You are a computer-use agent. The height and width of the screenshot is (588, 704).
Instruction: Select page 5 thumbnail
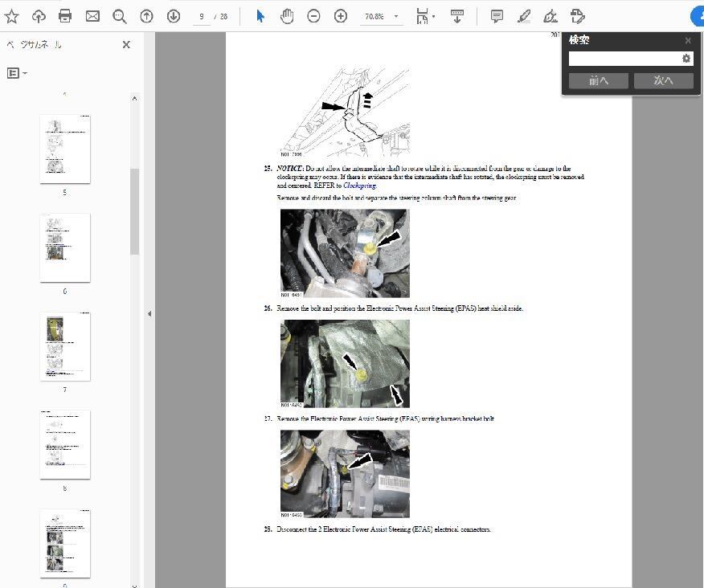click(x=65, y=149)
